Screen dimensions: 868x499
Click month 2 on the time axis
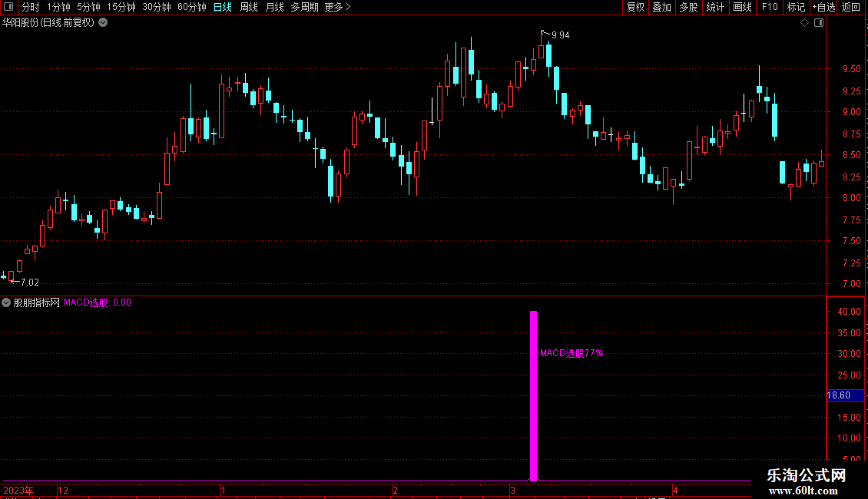point(395,490)
